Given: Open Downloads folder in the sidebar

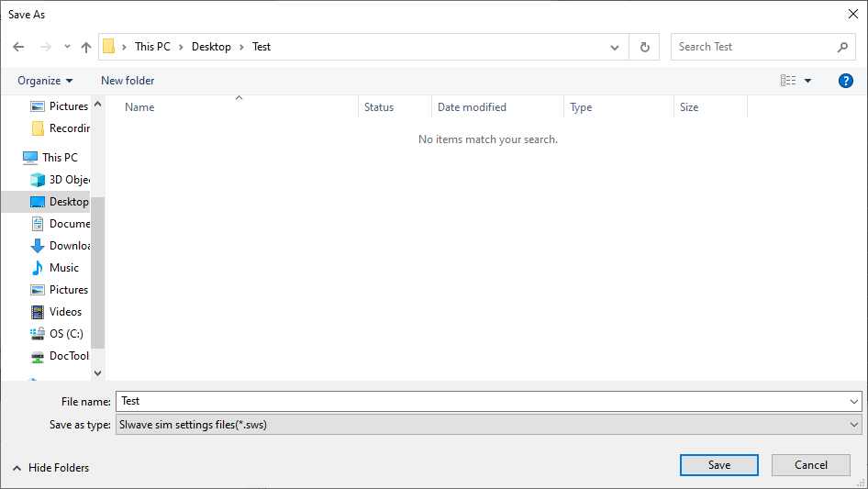Looking at the screenshot, I should tap(69, 246).
